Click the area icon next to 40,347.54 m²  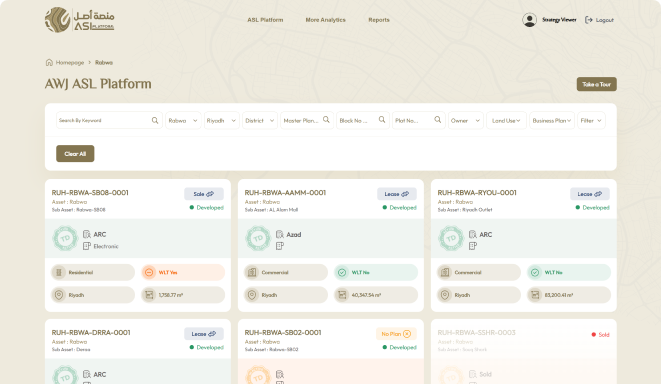342,295
